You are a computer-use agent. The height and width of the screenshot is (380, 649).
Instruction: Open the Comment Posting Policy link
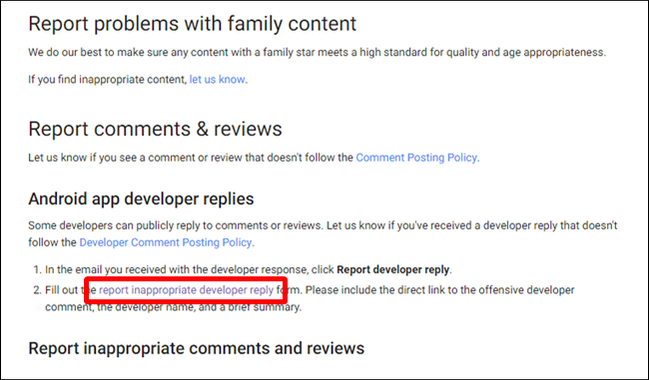click(x=416, y=157)
